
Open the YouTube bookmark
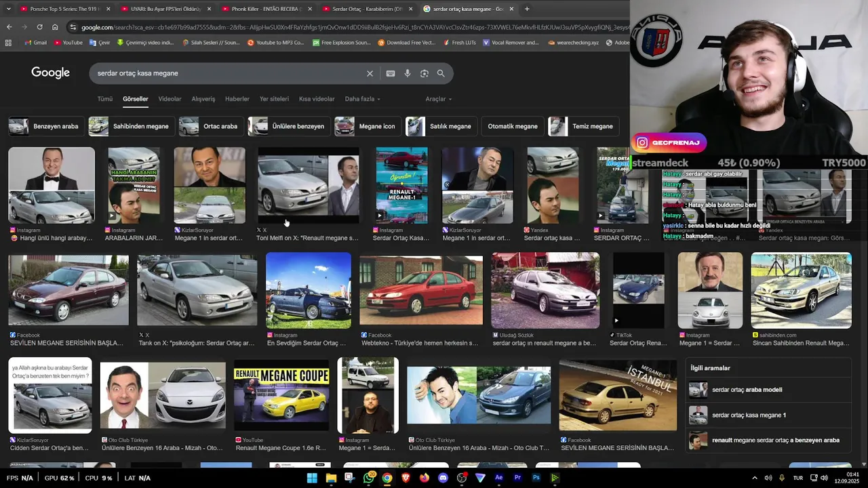68,43
